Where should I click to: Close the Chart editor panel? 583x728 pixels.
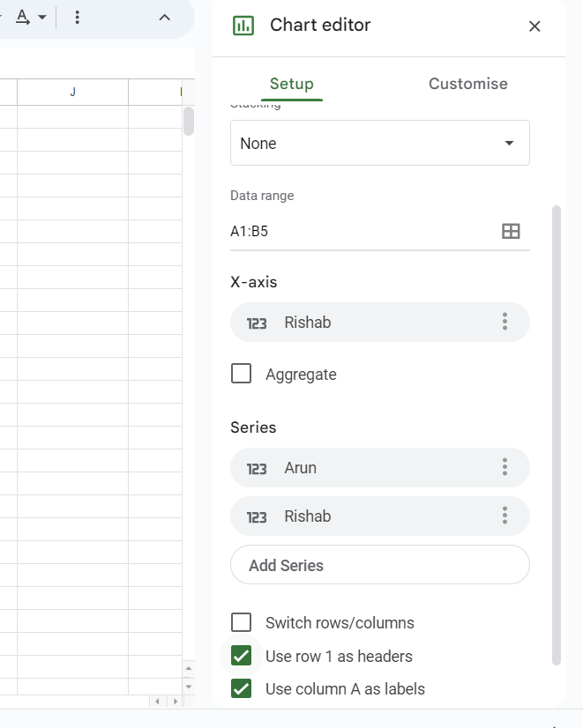tap(534, 26)
